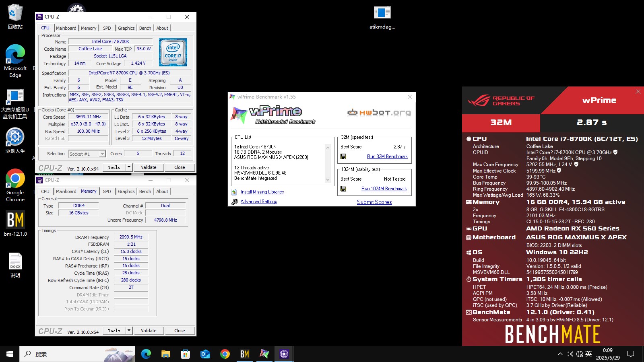Click Validate in upper CPU-Z window

pos(149,167)
